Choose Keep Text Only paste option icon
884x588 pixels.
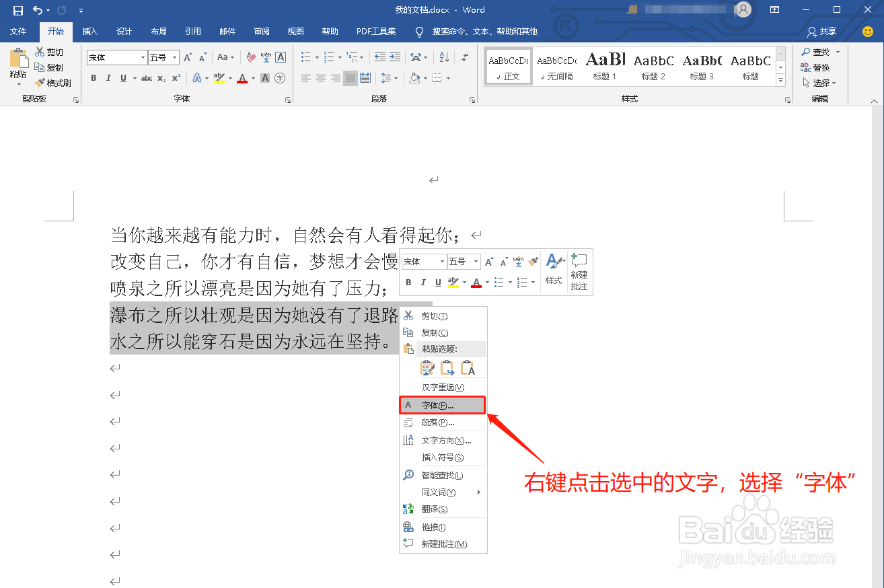coord(468,368)
